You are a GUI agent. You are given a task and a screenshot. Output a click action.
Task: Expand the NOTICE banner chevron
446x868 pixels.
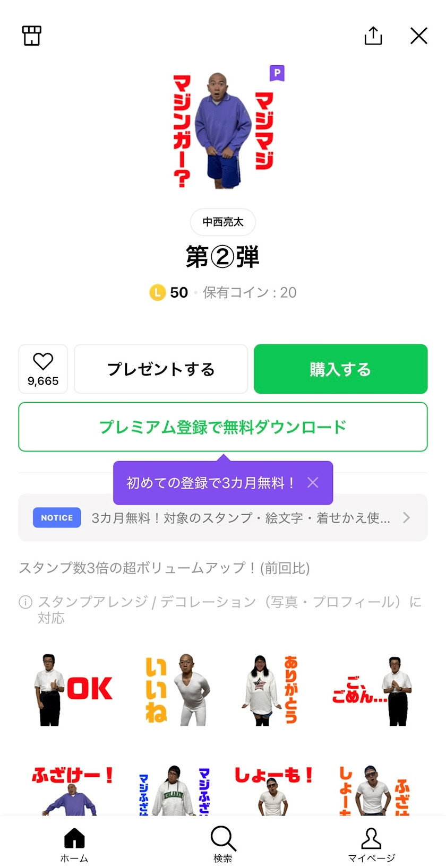pyautogui.click(x=406, y=517)
